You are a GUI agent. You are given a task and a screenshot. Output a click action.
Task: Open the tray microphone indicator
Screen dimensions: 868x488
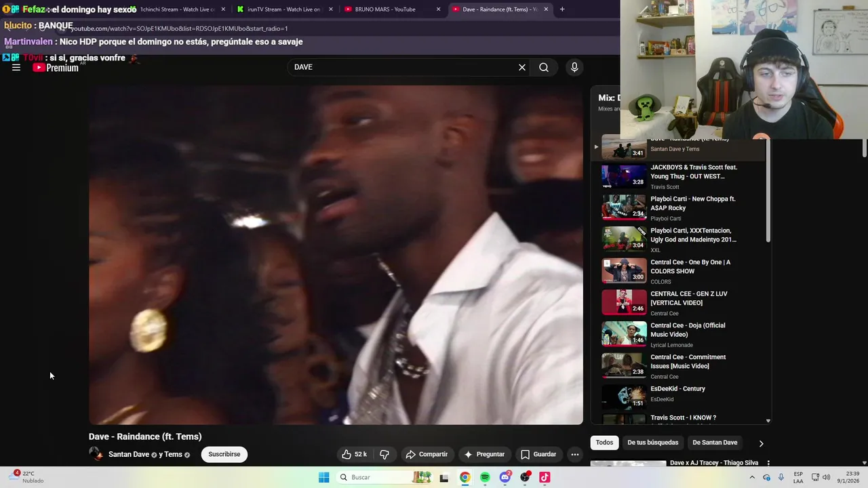(x=781, y=477)
